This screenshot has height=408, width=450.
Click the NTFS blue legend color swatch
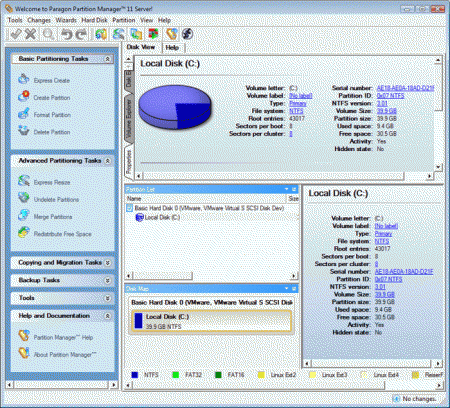pyautogui.click(x=135, y=375)
